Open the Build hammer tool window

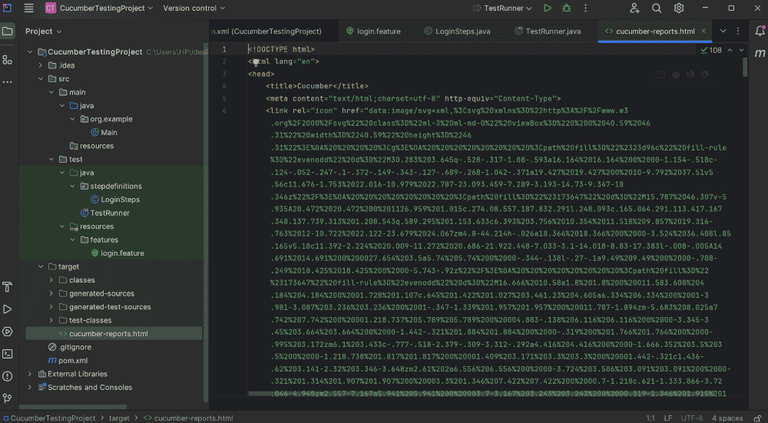[x=7, y=287]
